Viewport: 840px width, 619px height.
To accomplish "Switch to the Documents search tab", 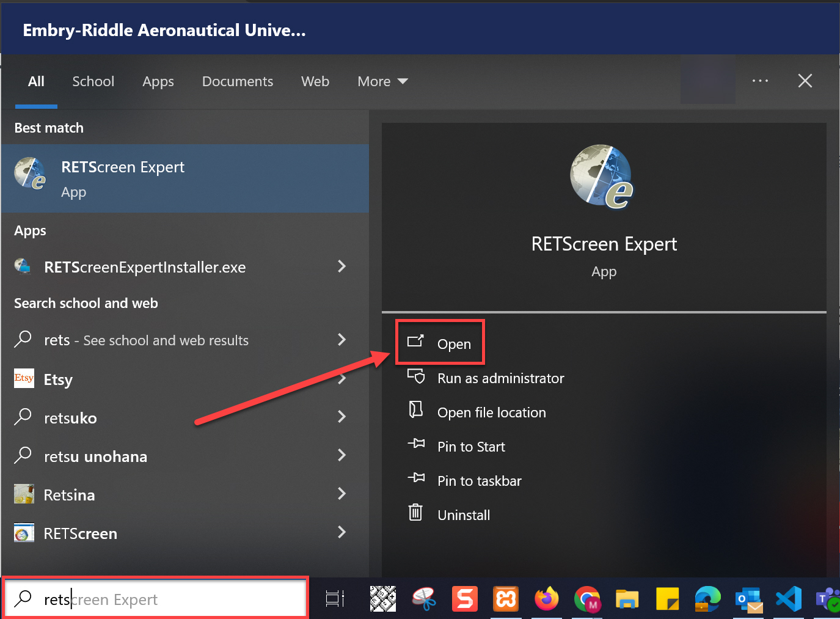I will [x=238, y=81].
